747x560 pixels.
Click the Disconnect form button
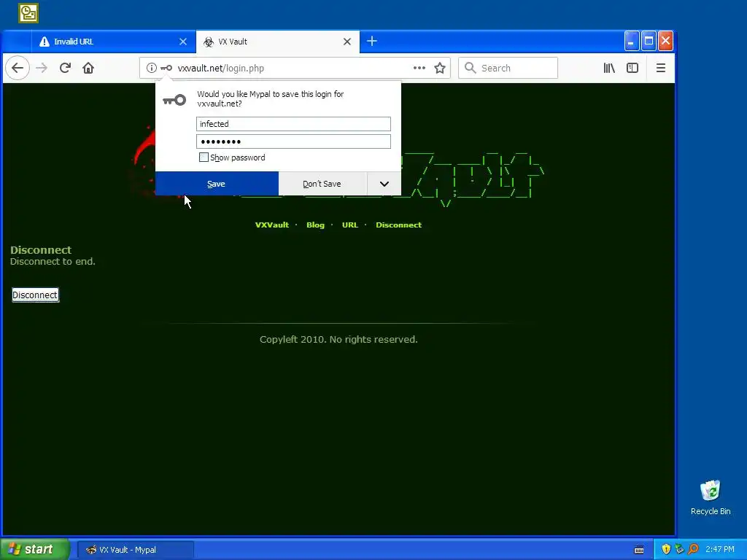point(35,295)
